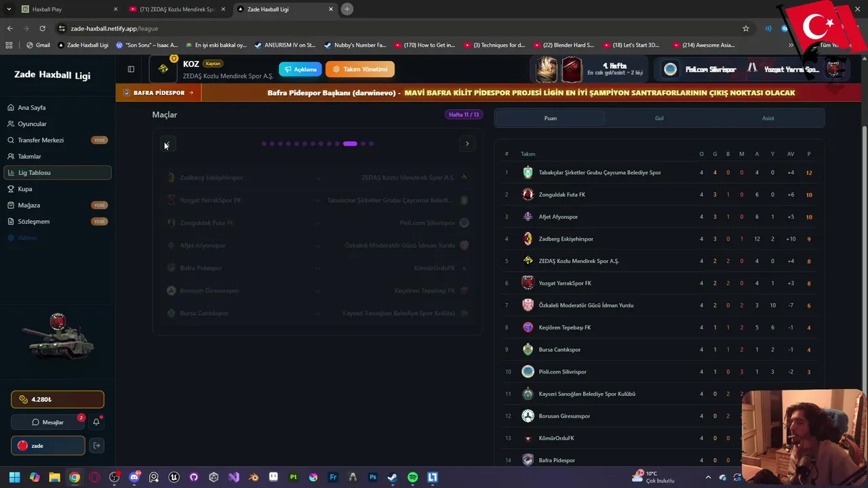Screen dimensions: 868x488
Task: Click the Hafta 11 / 13 badge
Action: pos(464,115)
